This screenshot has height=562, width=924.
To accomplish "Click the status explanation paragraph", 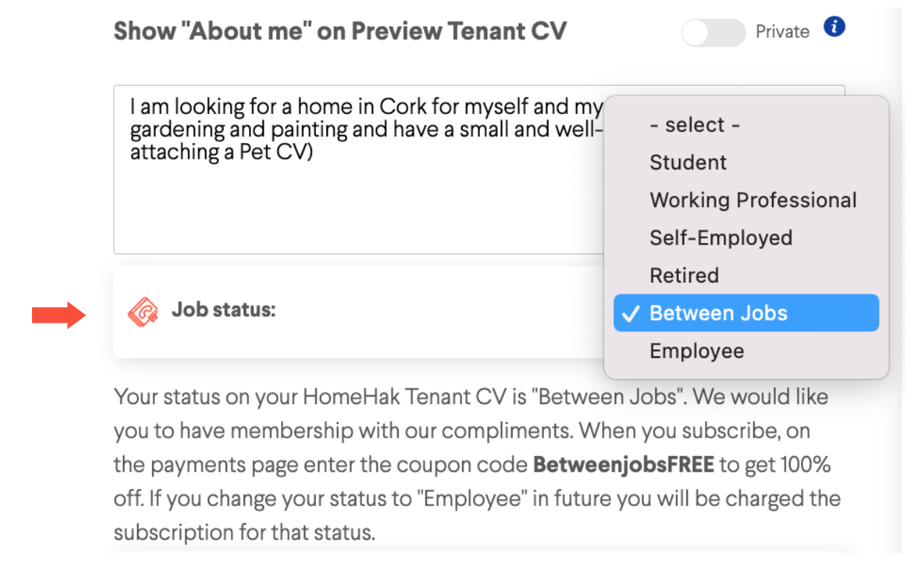I will click(477, 464).
